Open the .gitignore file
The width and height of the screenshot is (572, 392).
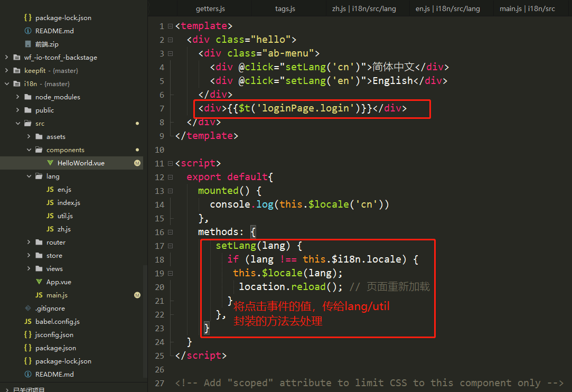pyautogui.click(x=50, y=308)
